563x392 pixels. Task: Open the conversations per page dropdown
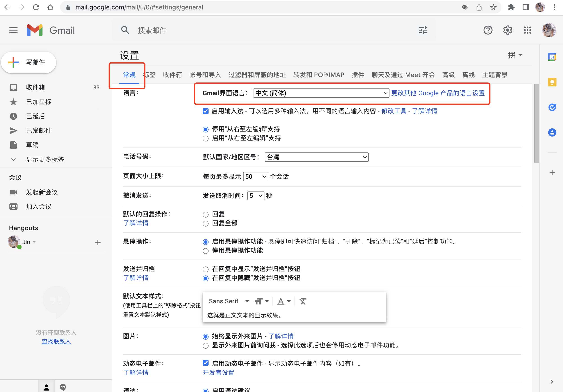coord(255,177)
